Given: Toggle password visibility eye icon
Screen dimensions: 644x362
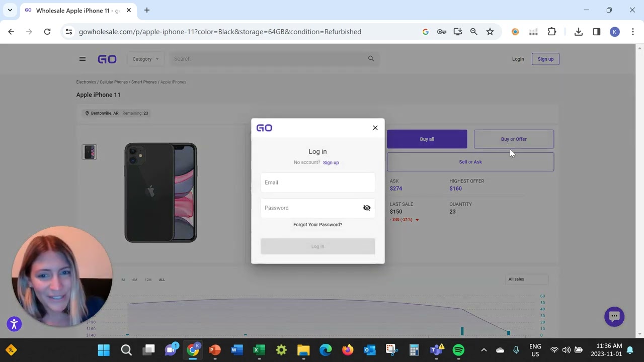Looking at the screenshot, I should (367, 208).
